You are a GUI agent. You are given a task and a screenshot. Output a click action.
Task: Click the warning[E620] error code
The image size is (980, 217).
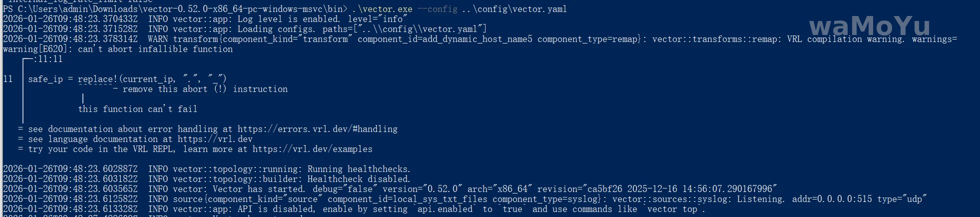[37, 49]
